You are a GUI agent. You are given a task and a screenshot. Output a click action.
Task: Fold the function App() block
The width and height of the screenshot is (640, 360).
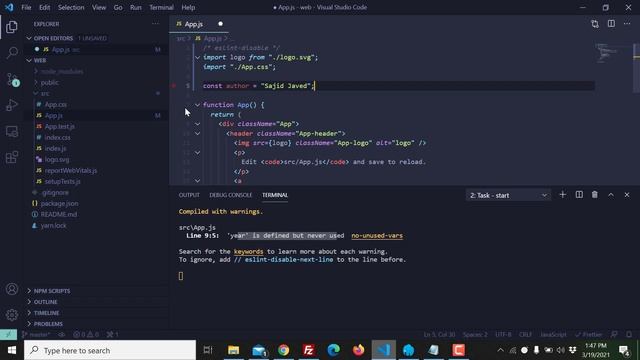point(198,105)
